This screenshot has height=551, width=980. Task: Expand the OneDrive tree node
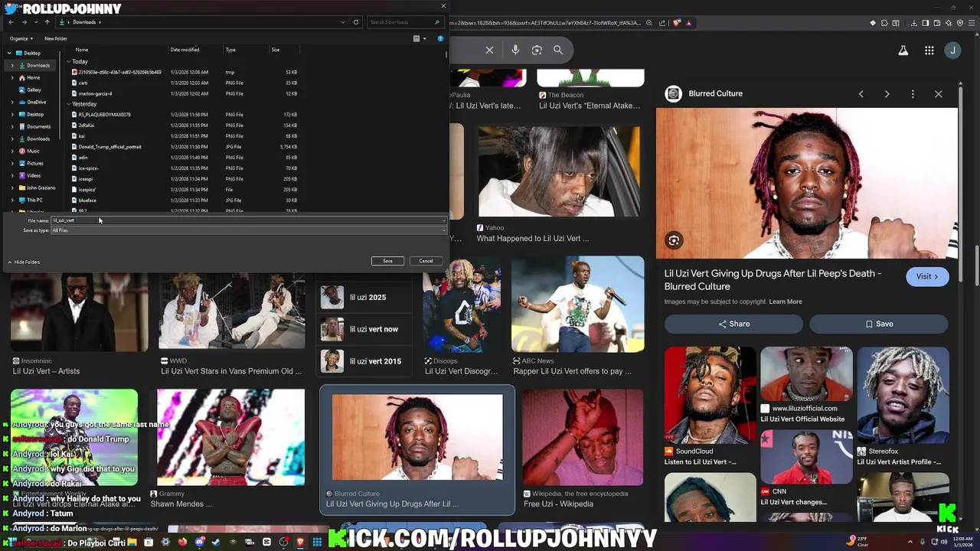click(x=12, y=102)
